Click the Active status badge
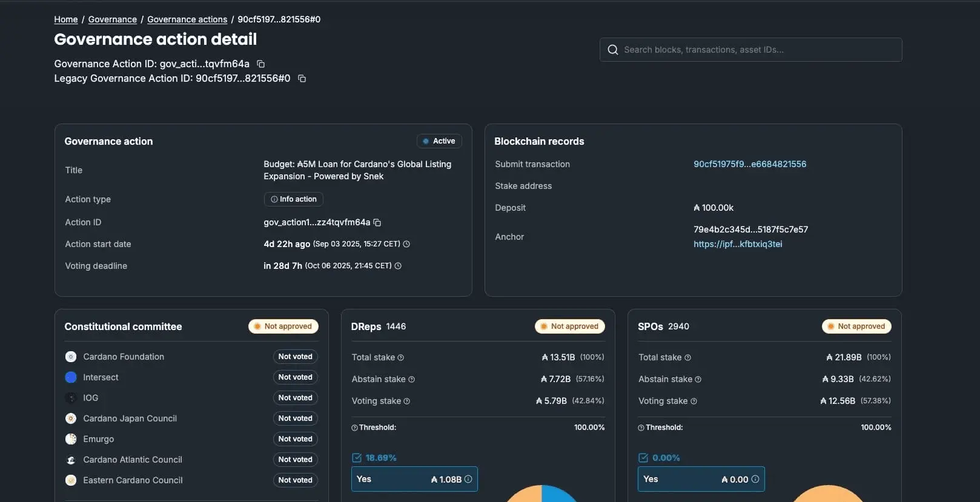The image size is (980, 502). [x=439, y=141]
